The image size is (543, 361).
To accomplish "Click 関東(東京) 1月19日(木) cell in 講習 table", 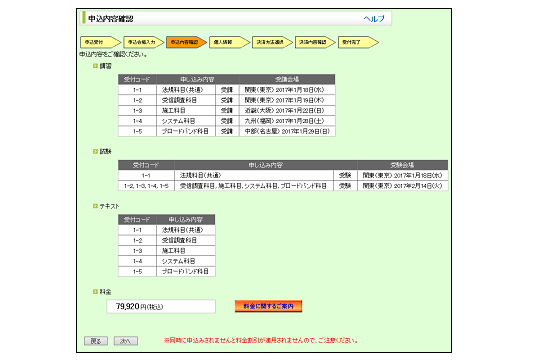I will (287, 100).
